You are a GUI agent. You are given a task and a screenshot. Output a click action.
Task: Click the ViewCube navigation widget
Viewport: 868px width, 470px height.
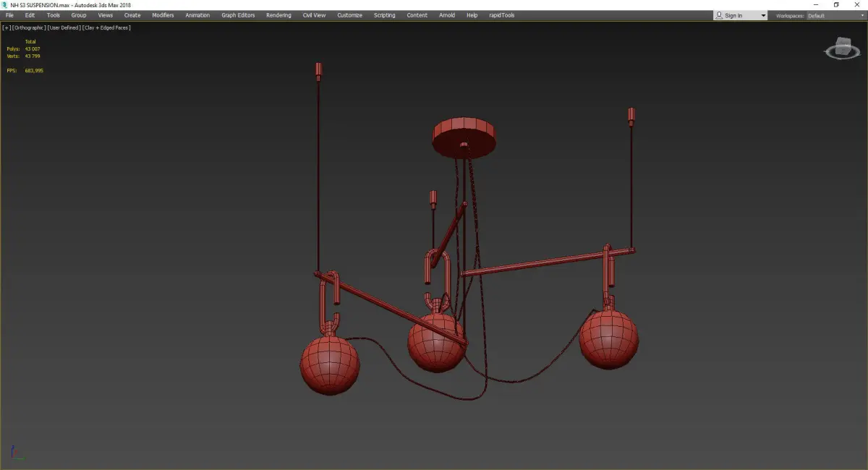(841, 48)
